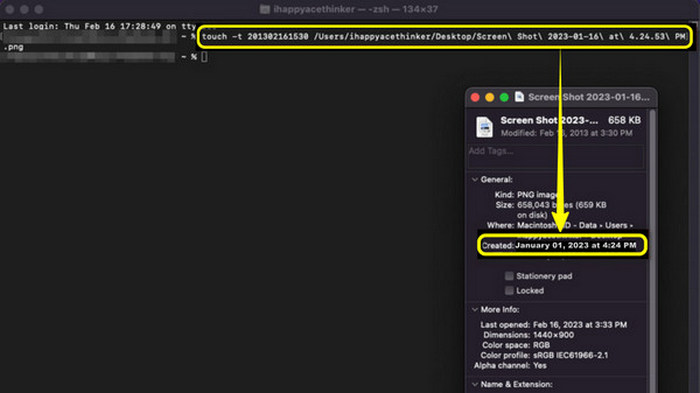Click the touch -t command line text
Image resolution: width=700 pixels, height=393 pixels.
pos(444,37)
